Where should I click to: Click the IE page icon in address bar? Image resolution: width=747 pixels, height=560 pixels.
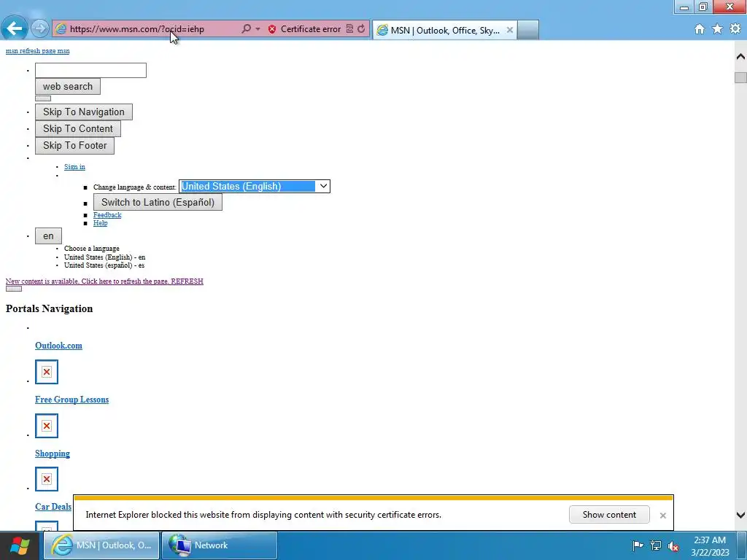coord(61,29)
